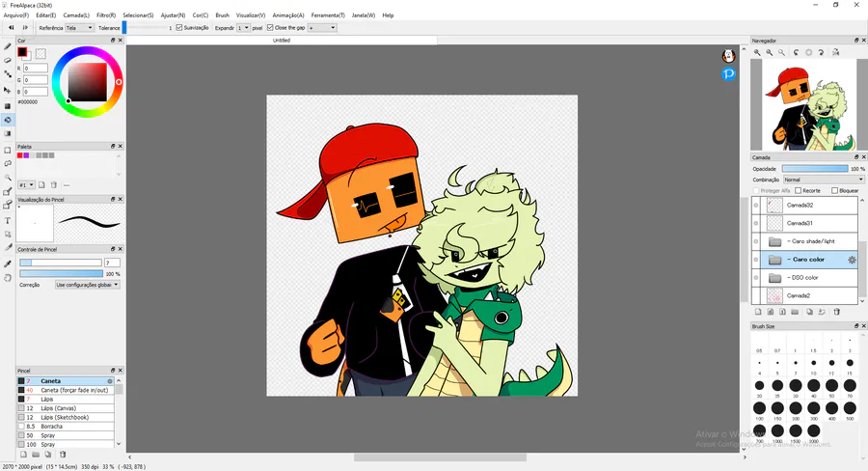The height and width of the screenshot is (471, 868).
Task: Toggle the Suavização checkbox
Action: pos(178,28)
